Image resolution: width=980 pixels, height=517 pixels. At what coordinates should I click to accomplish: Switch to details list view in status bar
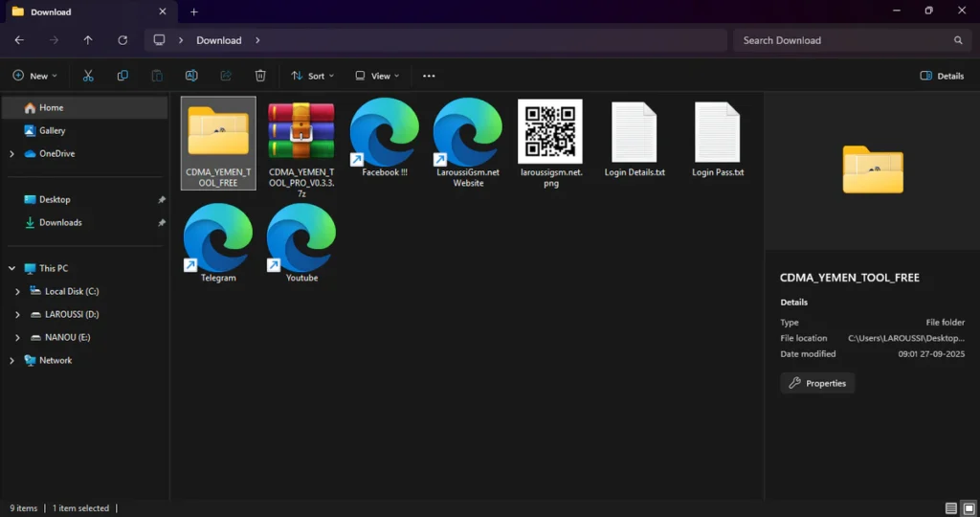[x=950, y=508]
